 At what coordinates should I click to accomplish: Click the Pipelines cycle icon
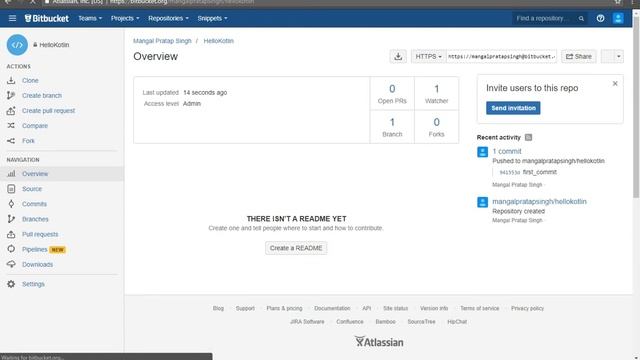tap(11, 249)
